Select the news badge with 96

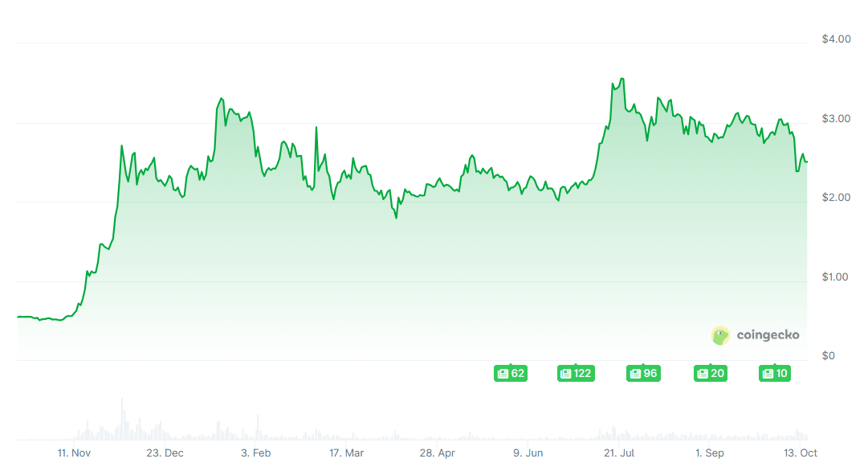point(643,374)
